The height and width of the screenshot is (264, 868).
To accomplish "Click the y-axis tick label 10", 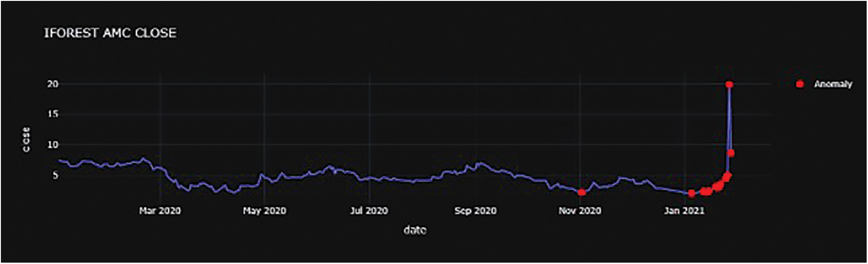I will point(53,145).
